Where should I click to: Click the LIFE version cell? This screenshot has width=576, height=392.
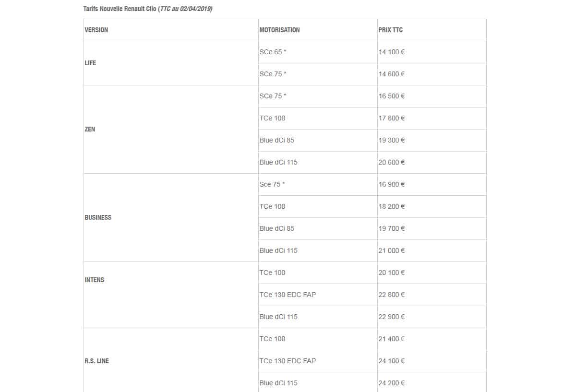pyautogui.click(x=171, y=63)
